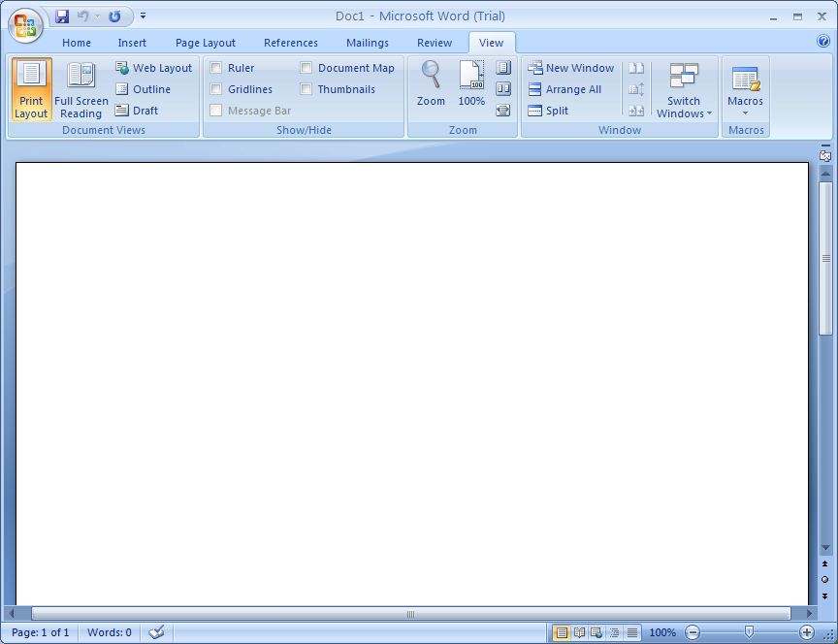Undo the last action in Quick Access

(82, 16)
